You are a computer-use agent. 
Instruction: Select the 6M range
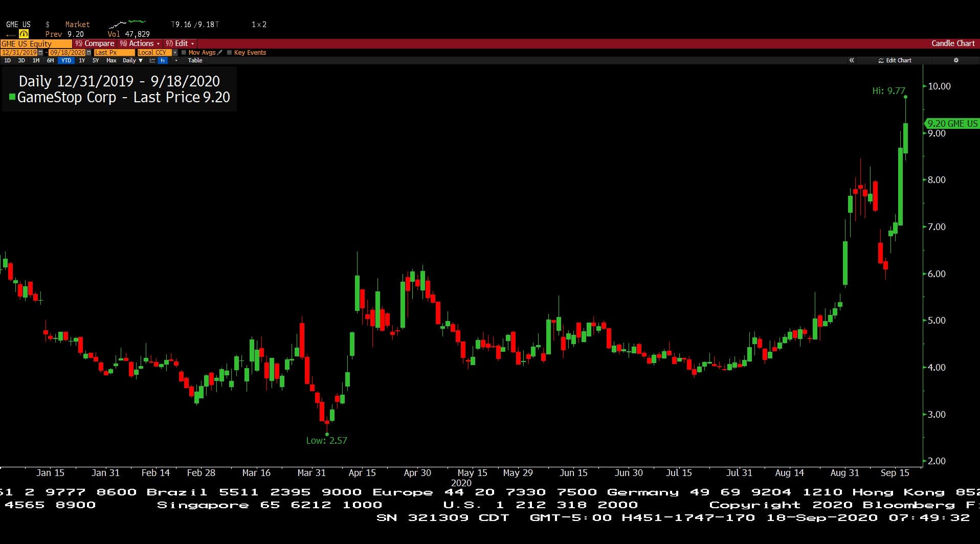coord(50,60)
